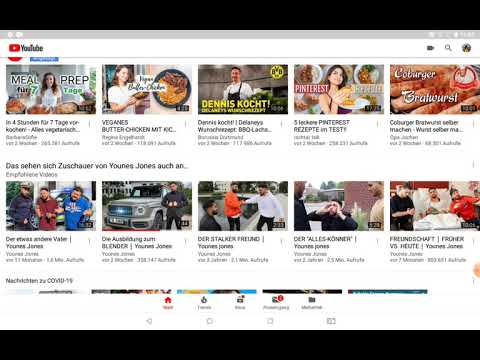The height and width of the screenshot is (360, 480).
Task: Click channel name under 'Dennis kocht!' video
Action: pos(220,137)
